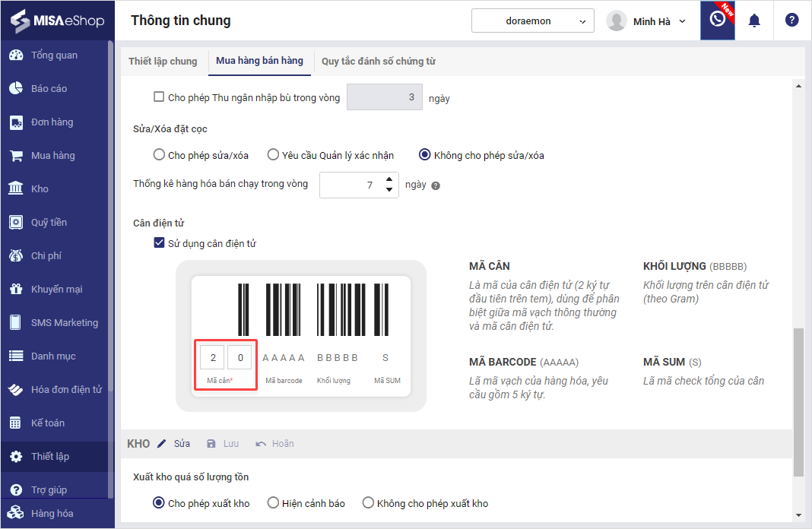Screen dimensions: 812x529
Task: Open help question mark in top bar
Action: [x=791, y=21]
